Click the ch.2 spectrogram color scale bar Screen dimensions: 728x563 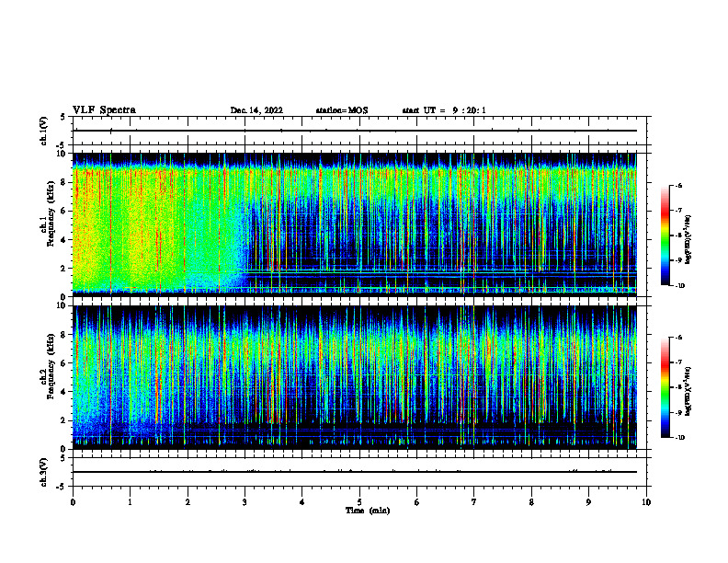coord(665,387)
